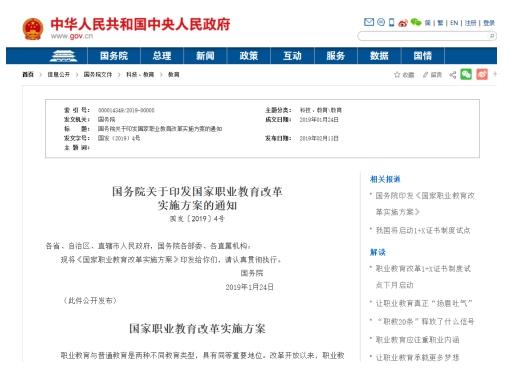Click the signature date 2019年1月24日

[x=249, y=287]
